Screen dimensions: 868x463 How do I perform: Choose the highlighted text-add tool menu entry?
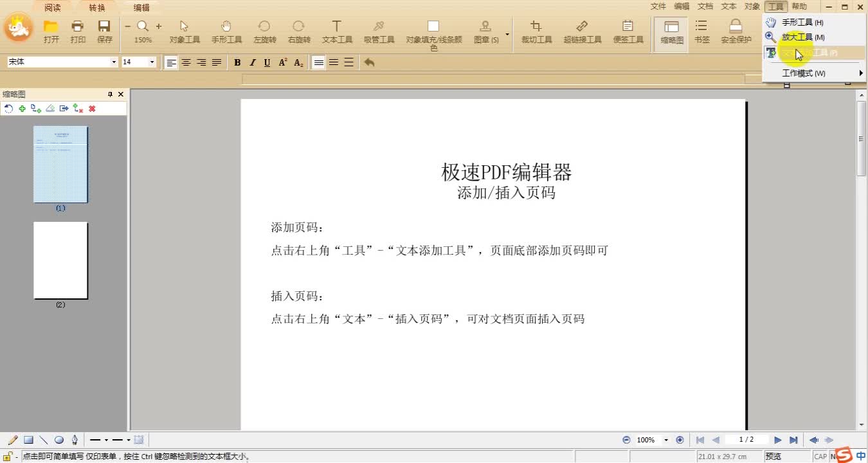[813, 53]
